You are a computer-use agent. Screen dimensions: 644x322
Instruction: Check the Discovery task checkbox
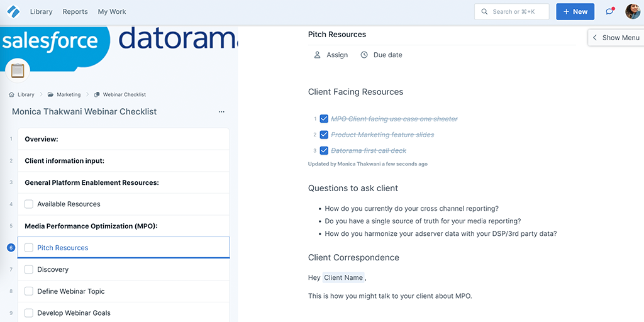[29, 269]
